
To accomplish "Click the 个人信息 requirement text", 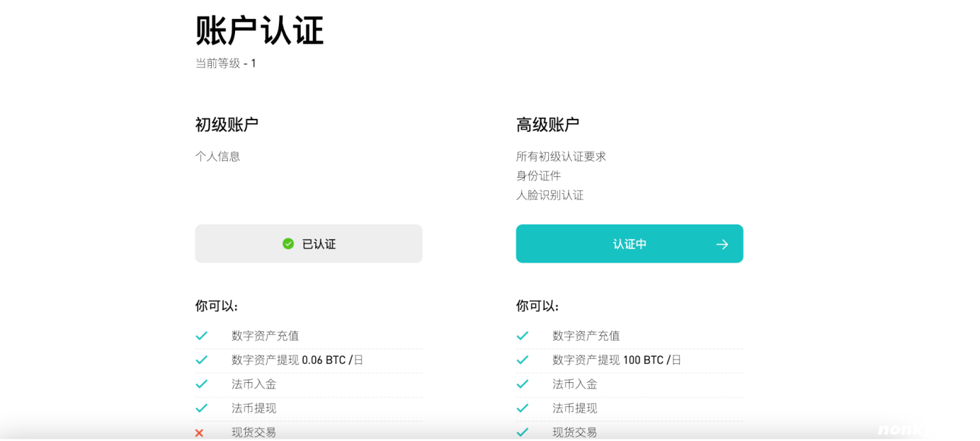I will [218, 156].
